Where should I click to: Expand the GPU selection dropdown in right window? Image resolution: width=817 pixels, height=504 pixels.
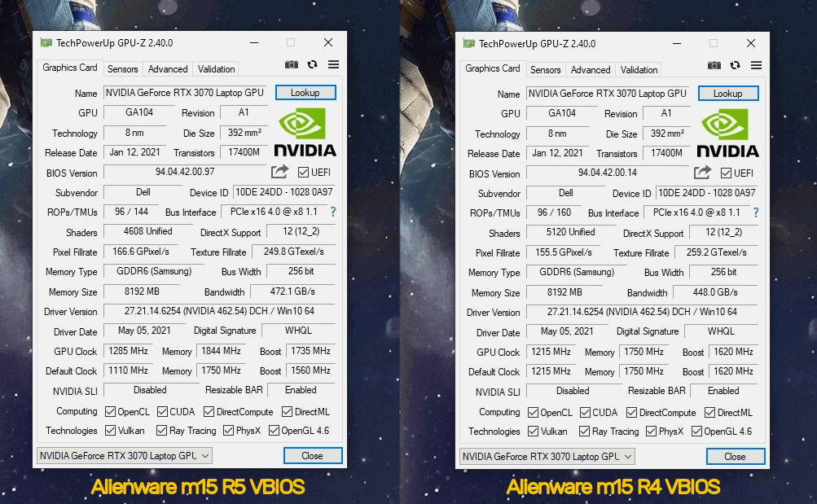click(x=547, y=457)
